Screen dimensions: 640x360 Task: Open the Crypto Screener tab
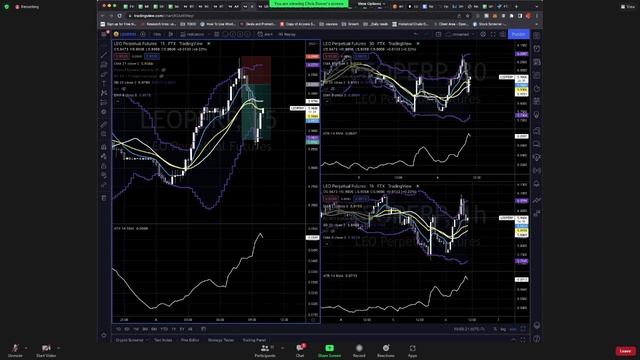tap(129, 340)
